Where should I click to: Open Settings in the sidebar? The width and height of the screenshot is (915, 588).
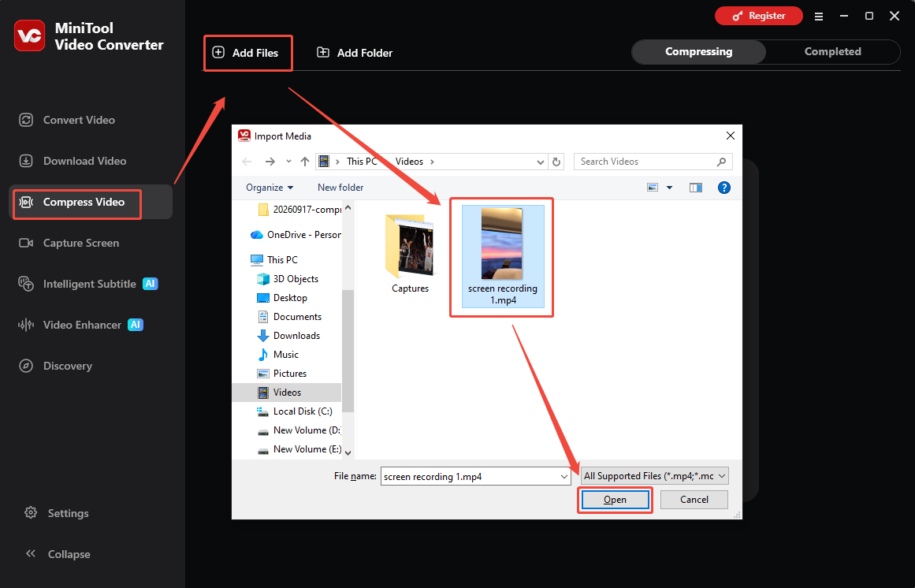(57, 513)
